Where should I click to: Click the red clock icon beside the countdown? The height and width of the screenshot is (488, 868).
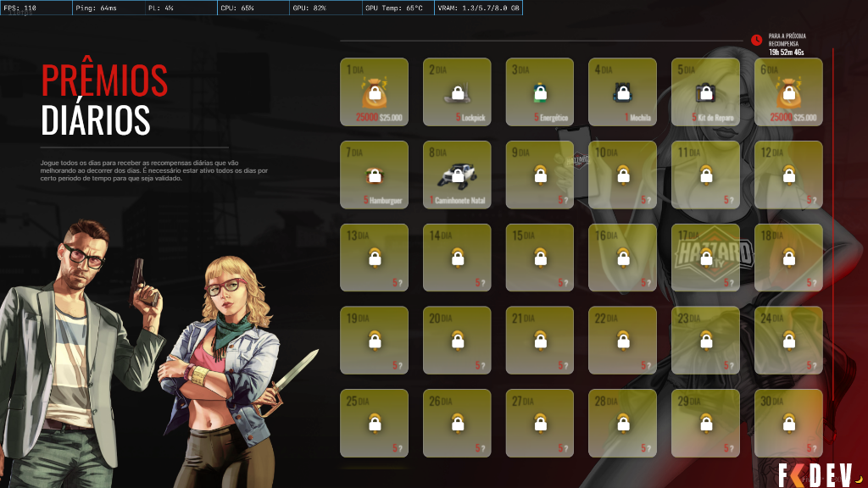pyautogui.click(x=757, y=40)
